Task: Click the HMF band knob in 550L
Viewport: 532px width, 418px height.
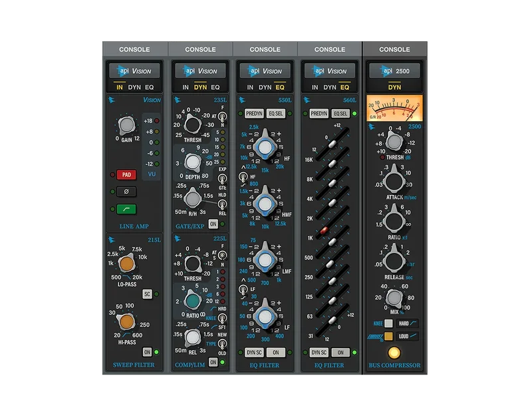Action: pyautogui.click(x=265, y=204)
